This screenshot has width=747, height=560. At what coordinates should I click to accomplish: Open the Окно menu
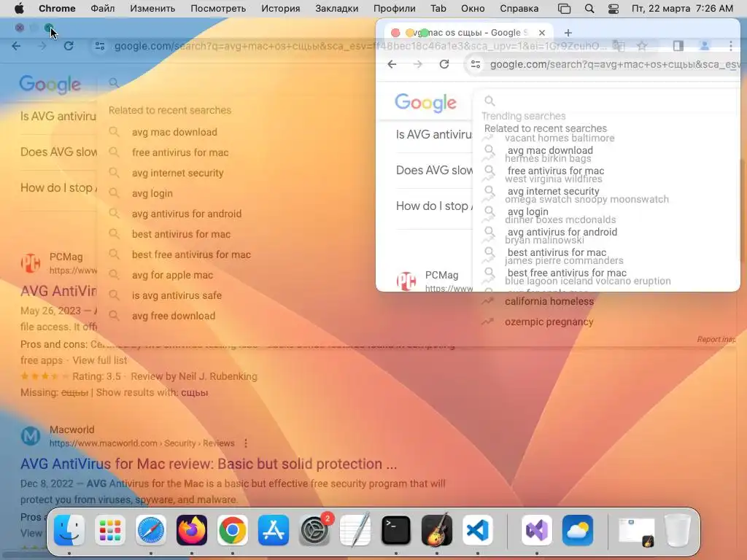coord(473,9)
